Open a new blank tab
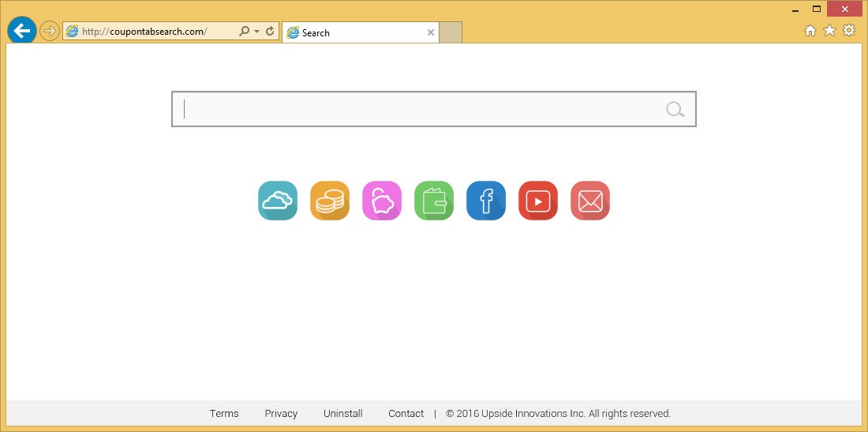The width and height of the screenshot is (868, 432). point(451,32)
